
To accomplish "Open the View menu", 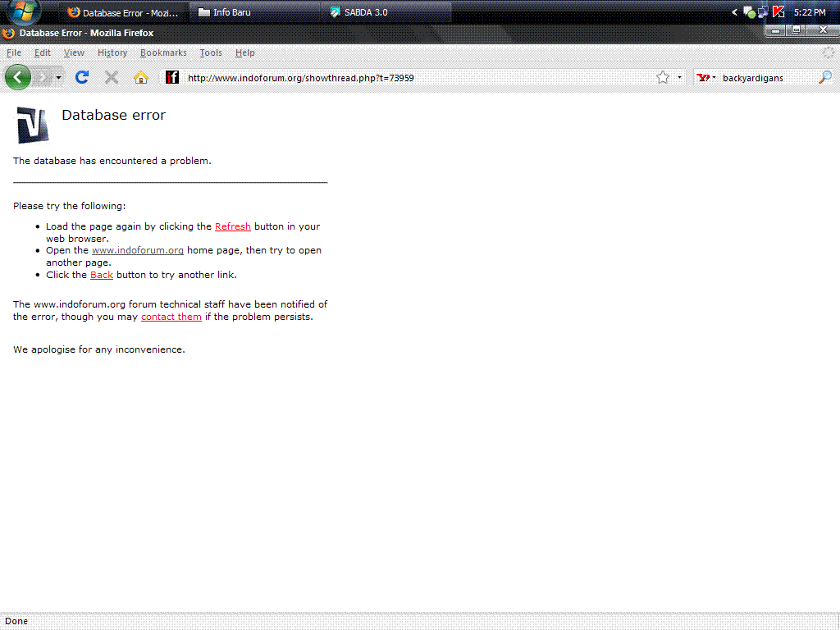I will click(74, 52).
